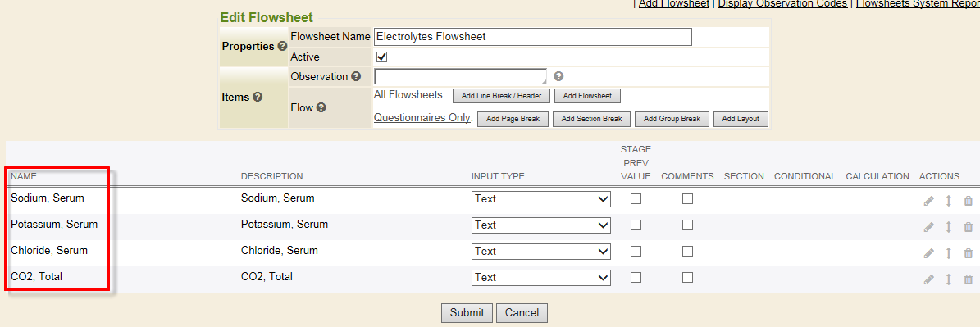Open Display Observation Codes menu link
Image resolution: width=980 pixels, height=327 pixels.
click(782, 4)
